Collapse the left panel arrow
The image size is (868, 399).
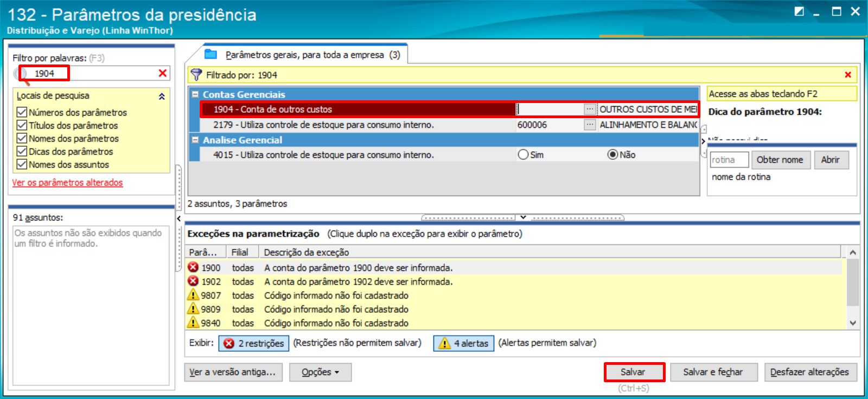coord(178,218)
